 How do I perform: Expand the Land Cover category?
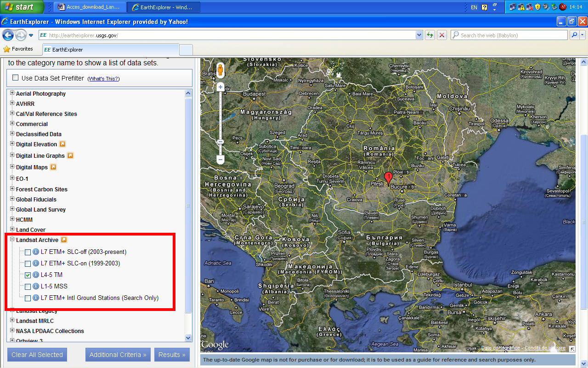[x=12, y=230]
